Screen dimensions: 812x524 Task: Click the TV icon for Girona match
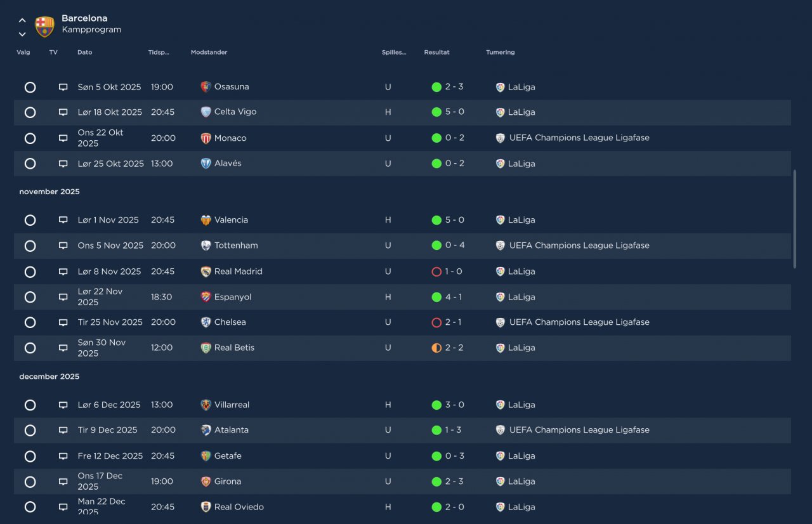tap(63, 481)
